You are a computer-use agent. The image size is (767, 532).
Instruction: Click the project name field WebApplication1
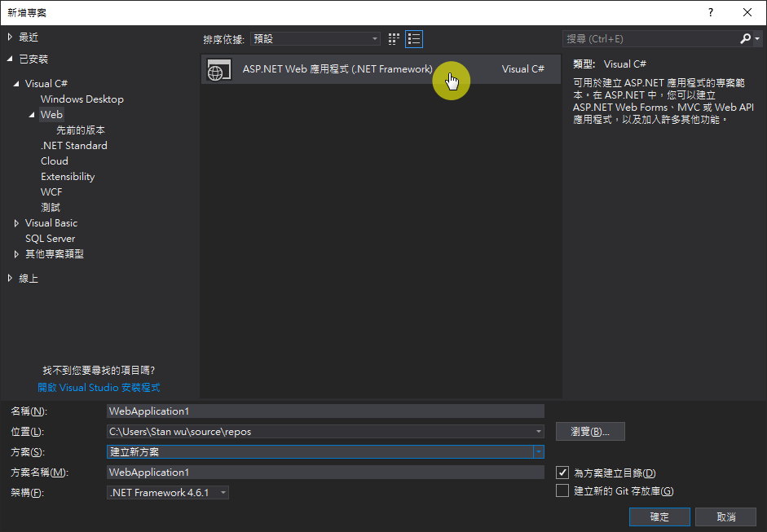[x=325, y=411]
